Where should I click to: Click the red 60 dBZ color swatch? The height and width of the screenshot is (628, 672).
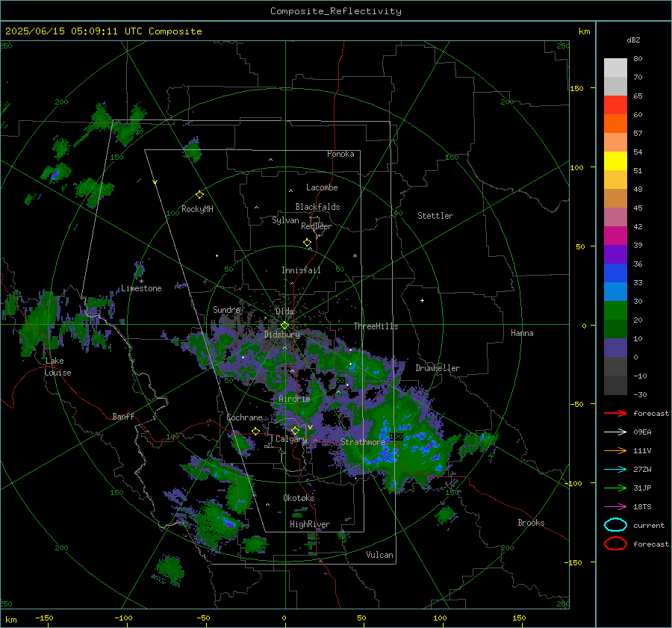615,105
